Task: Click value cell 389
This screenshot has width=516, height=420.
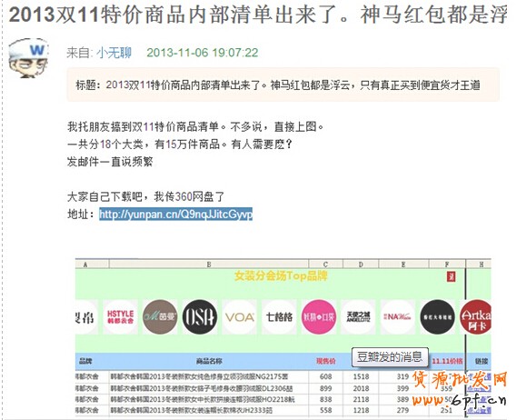Action: coord(402,399)
